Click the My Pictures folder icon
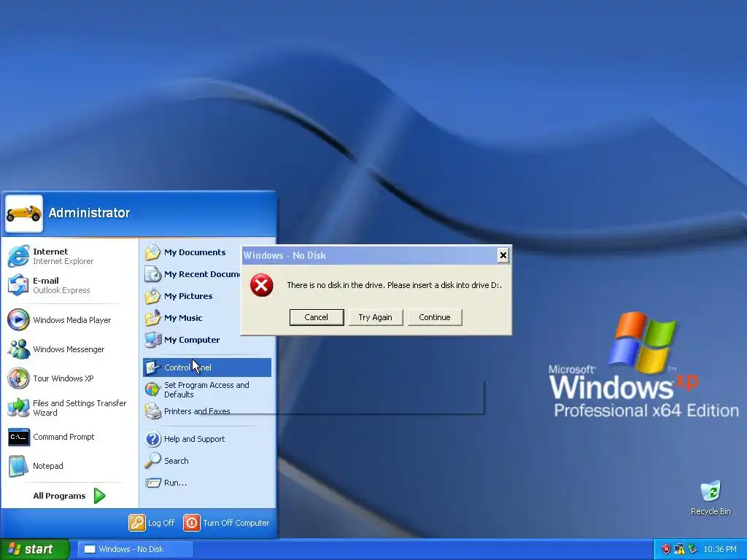 153,296
